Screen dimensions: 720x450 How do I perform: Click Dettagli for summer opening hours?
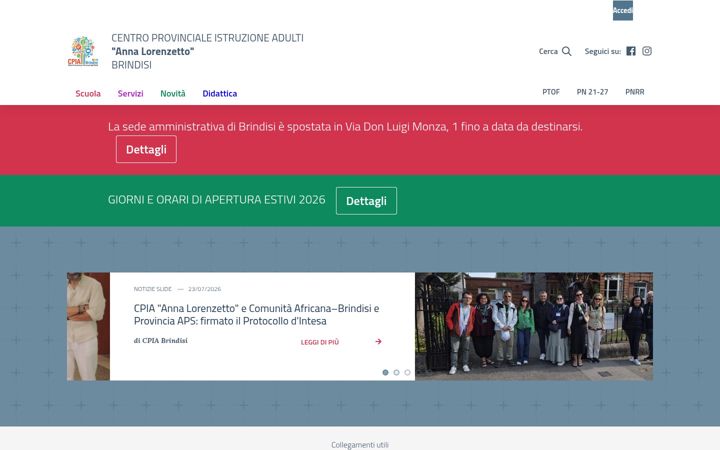(x=366, y=201)
